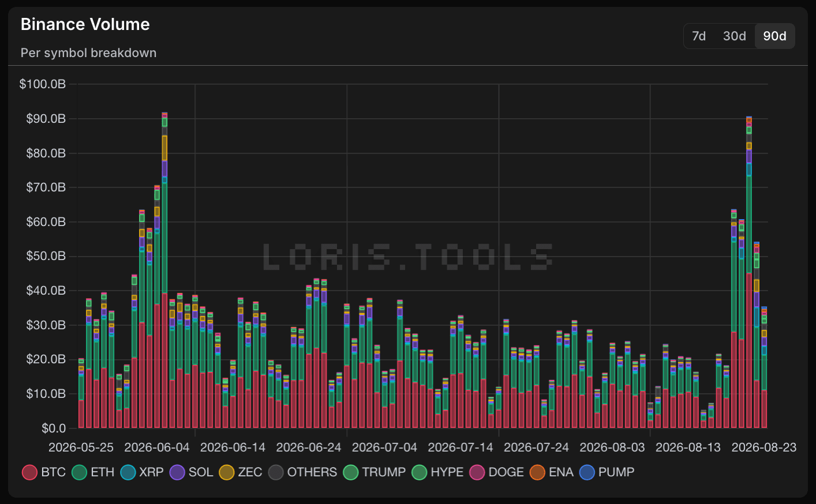This screenshot has height=504, width=816.
Task: Click the OTHERS legend circle
Action: click(x=276, y=472)
